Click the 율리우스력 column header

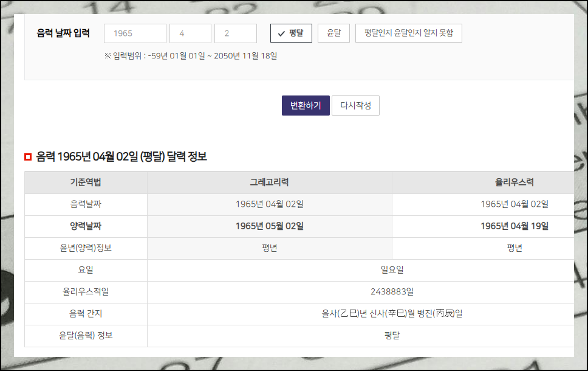click(514, 182)
